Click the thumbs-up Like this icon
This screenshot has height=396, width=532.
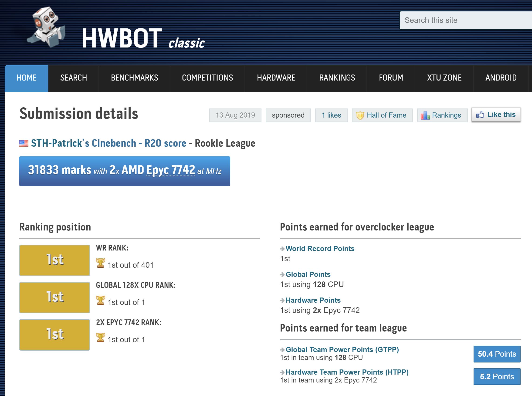click(x=480, y=115)
